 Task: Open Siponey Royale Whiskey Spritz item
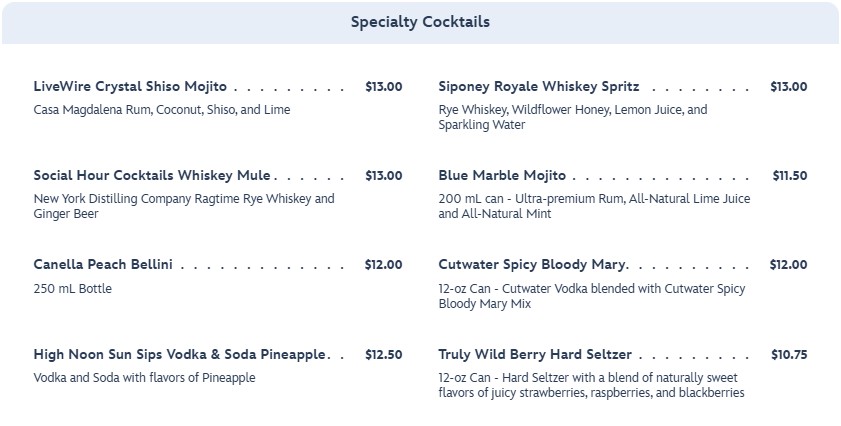(x=538, y=87)
